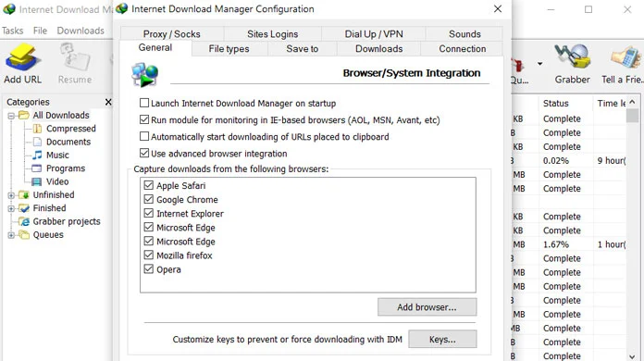
Task: Open the Grabber tool icon
Action: click(572, 56)
